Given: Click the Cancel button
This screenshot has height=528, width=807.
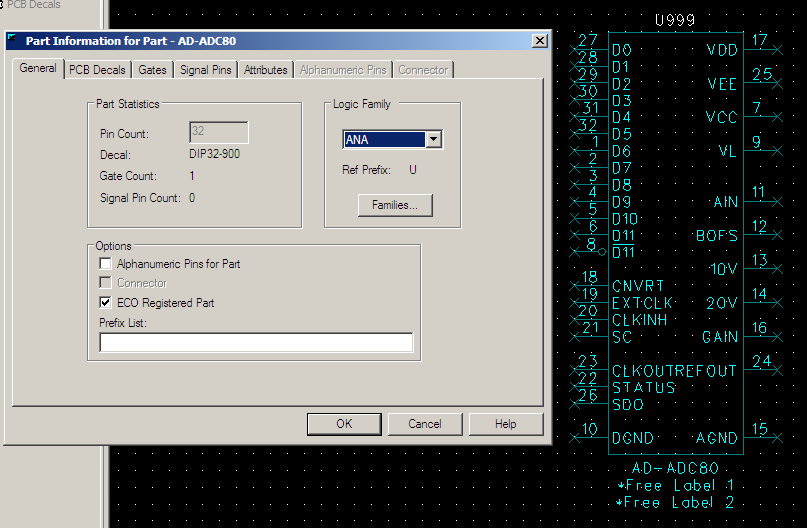Looking at the screenshot, I should 425,424.
